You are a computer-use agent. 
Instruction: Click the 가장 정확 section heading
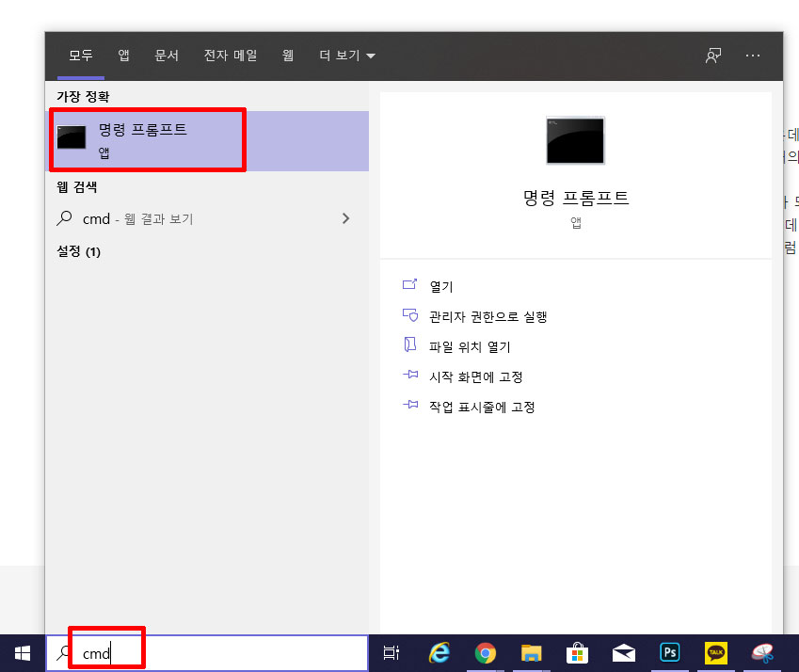click(x=83, y=96)
